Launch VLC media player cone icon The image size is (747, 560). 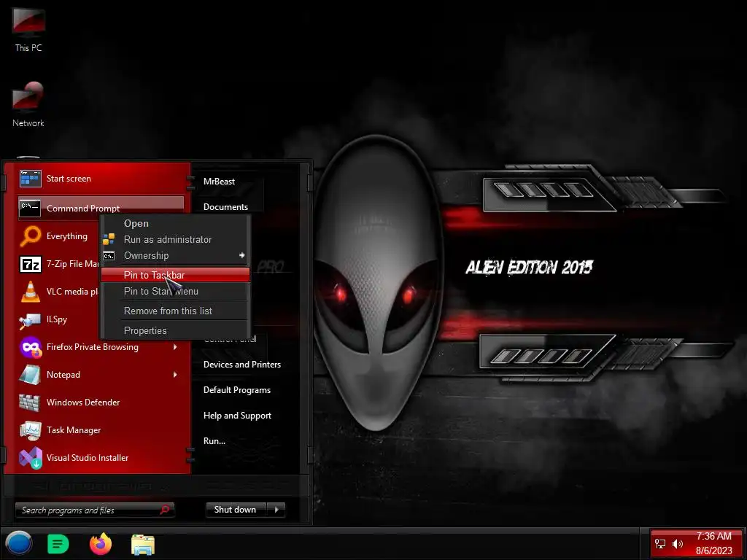pyautogui.click(x=31, y=292)
